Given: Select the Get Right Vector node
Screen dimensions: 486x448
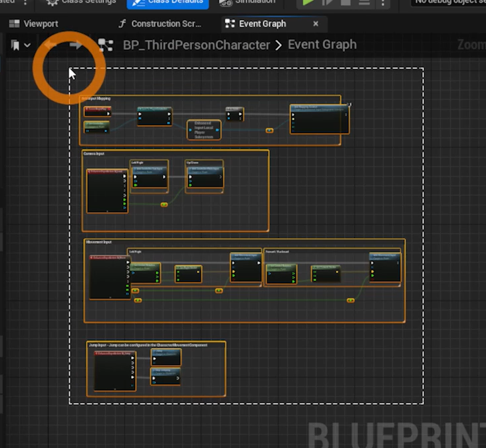Looking at the screenshot, I should 188,274.
